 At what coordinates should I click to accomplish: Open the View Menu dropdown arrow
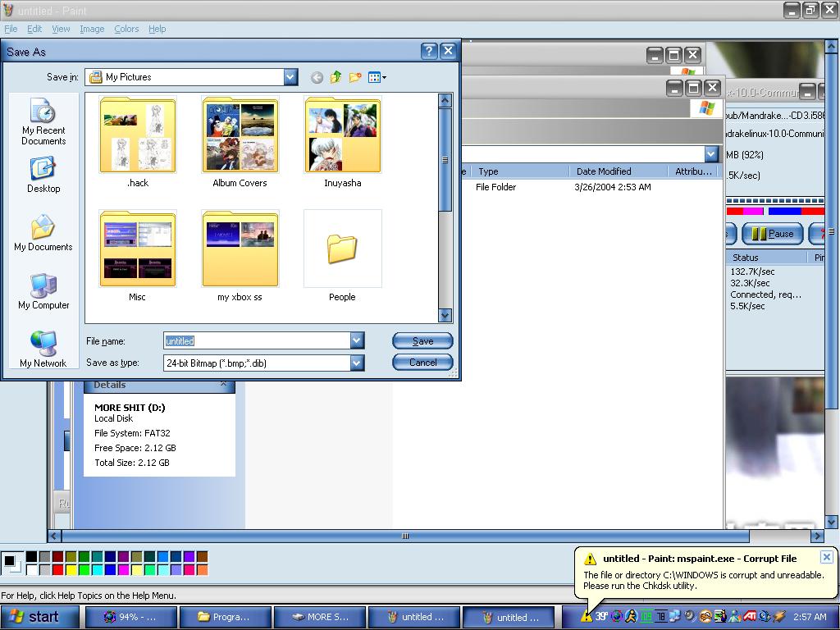(x=383, y=78)
